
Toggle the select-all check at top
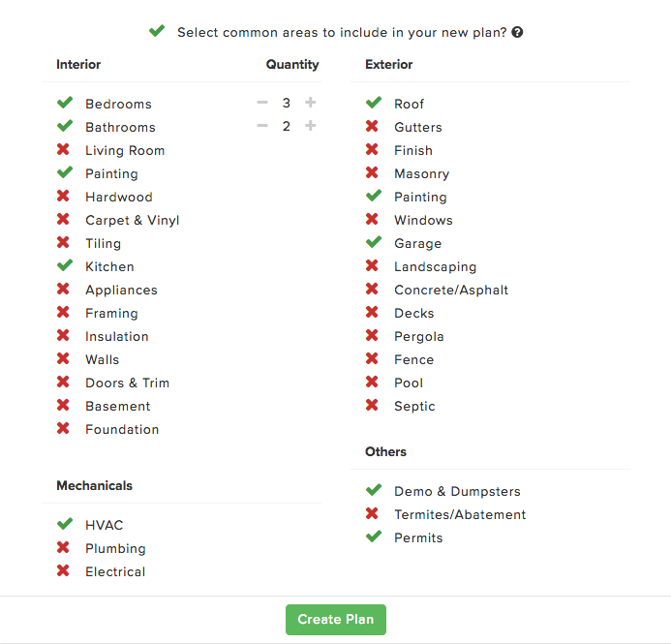157,31
